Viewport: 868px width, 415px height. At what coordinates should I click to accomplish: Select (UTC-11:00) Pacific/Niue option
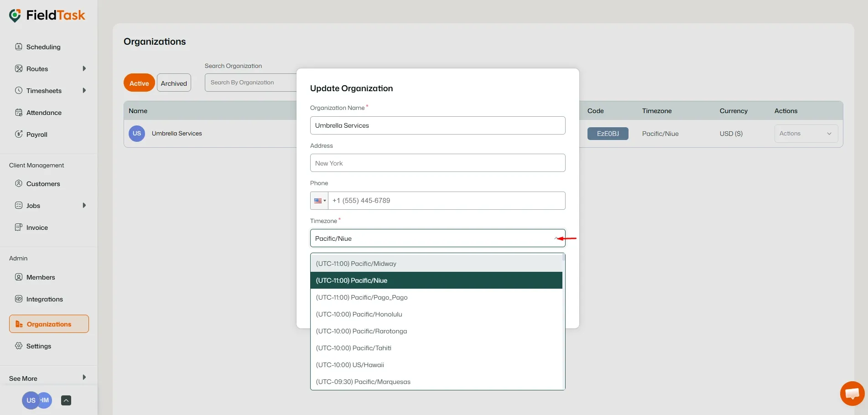(x=436, y=280)
